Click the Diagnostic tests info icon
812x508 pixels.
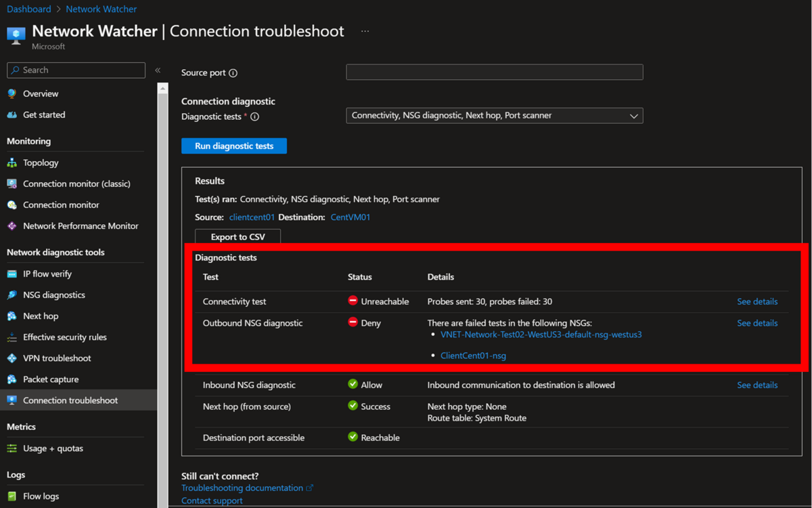pyautogui.click(x=255, y=117)
